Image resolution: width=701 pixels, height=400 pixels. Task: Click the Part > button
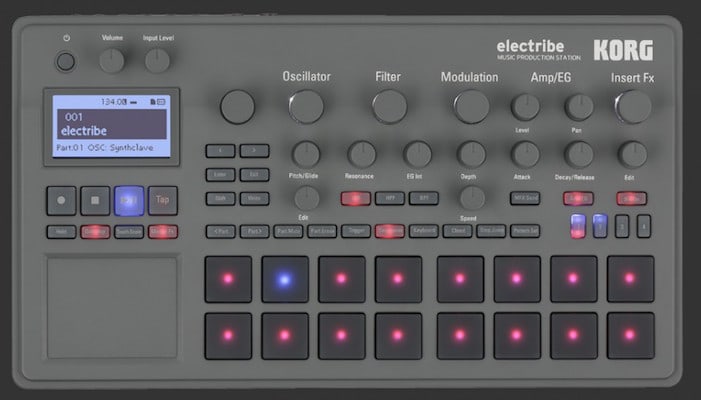point(254,231)
